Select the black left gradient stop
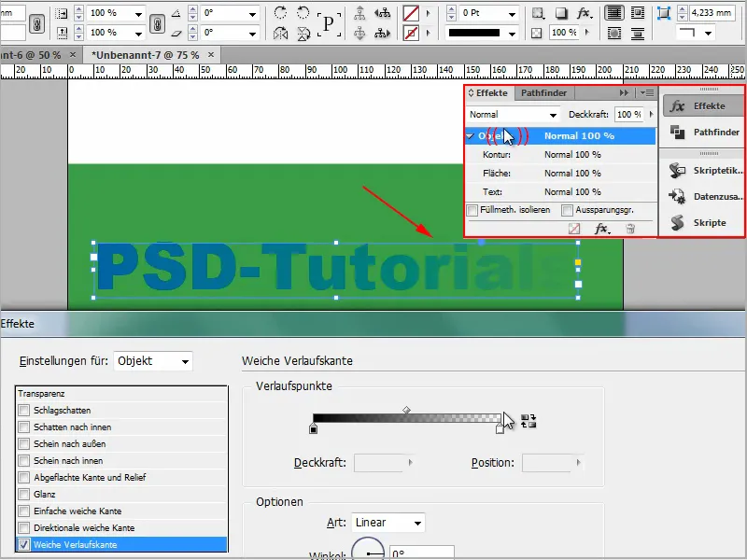Screen dimensions: 747x560 [x=313, y=428]
